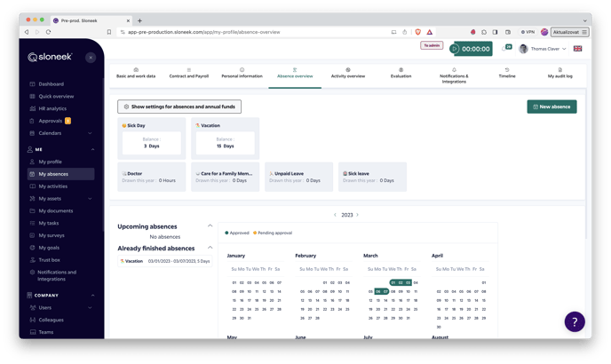Go back in the browser
The image size is (611, 364).
pyautogui.click(x=27, y=32)
